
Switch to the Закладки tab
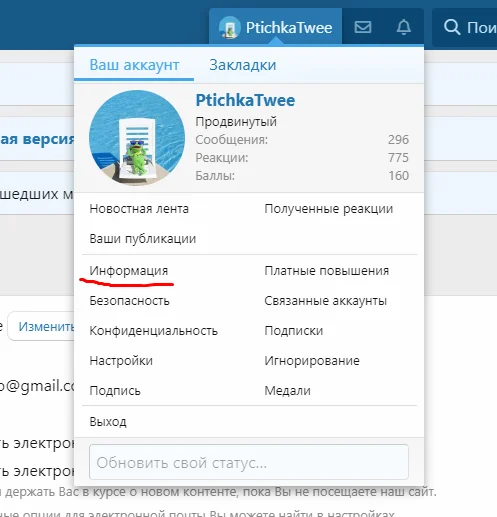point(243,65)
